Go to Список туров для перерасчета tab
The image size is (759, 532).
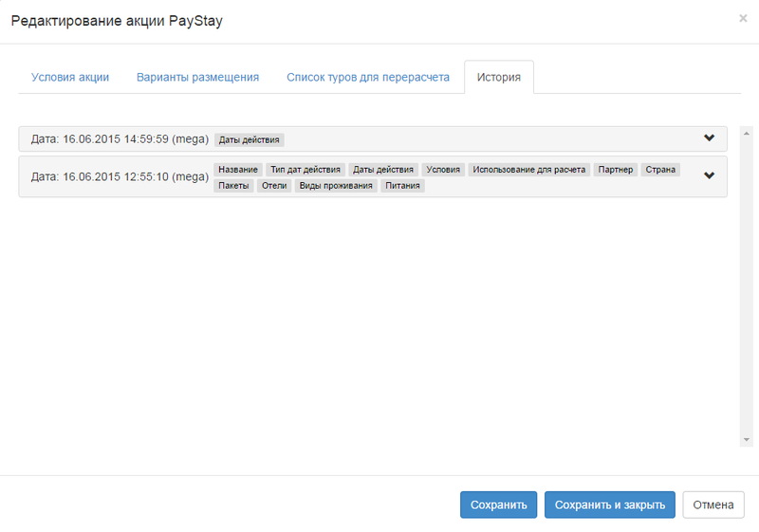368,78
